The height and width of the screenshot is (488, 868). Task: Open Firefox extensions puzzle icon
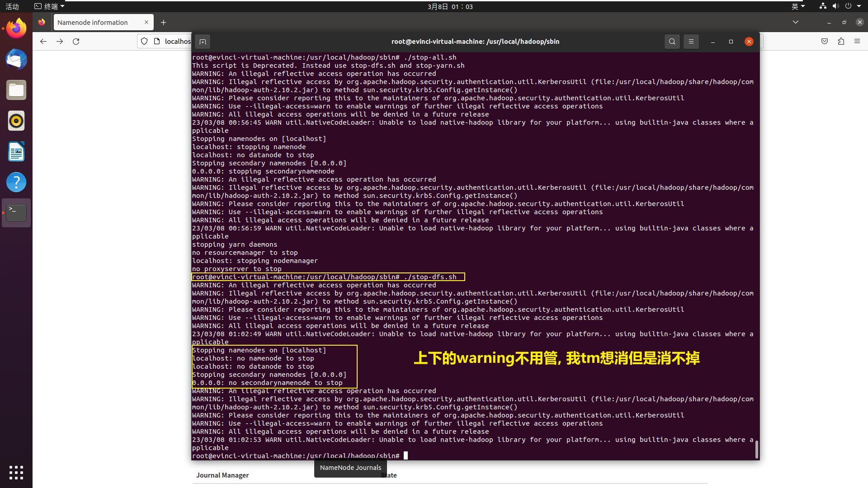coord(841,41)
